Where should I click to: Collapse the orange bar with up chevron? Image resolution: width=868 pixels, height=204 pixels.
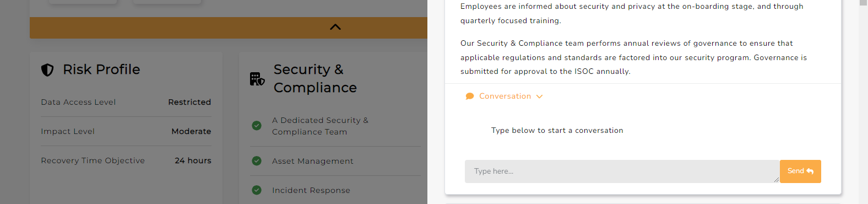[x=335, y=27]
